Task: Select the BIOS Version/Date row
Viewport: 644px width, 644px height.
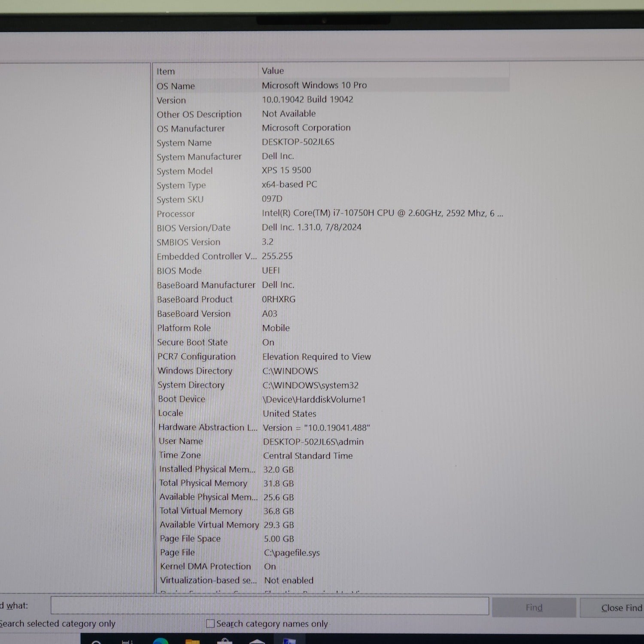Action: 194,228
